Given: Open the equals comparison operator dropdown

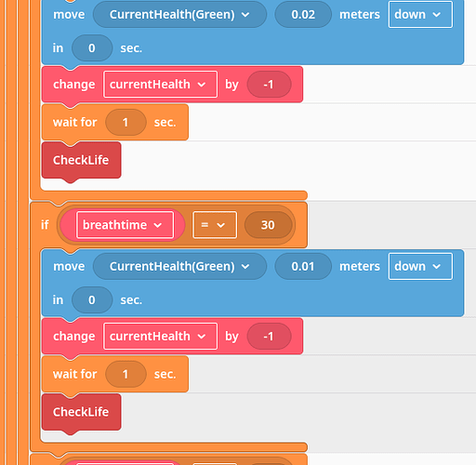Looking at the screenshot, I should pyautogui.click(x=215, y=225).
